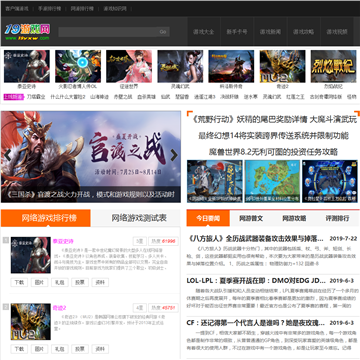Open the 《八方旅人》 weapon equipment article
This screenshot has height=360, width=360.
pyautogui.click(x=256, y=239)
